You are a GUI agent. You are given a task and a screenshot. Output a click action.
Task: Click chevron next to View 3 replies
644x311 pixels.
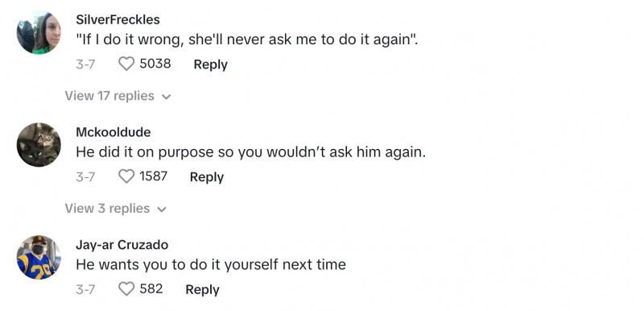[x=162, y=209]
